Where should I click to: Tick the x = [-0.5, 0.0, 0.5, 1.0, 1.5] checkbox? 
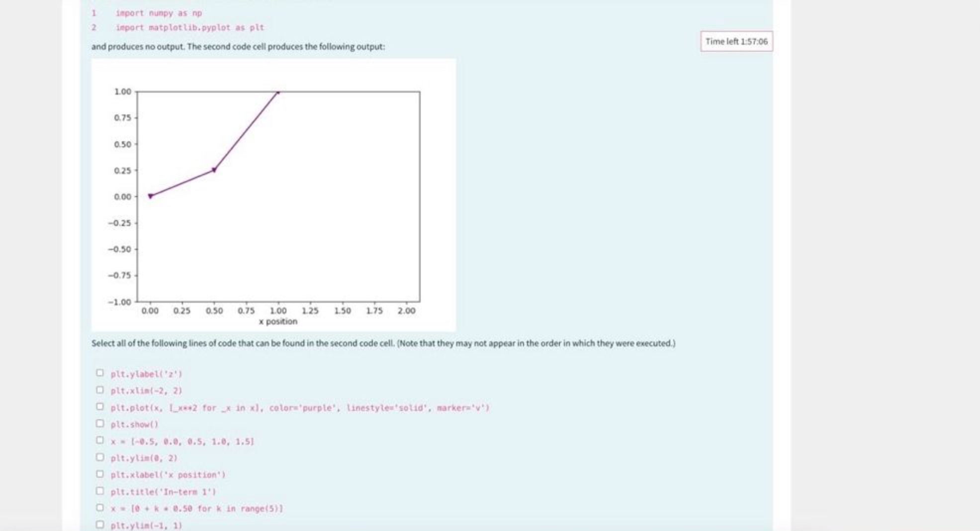(x=100, y=440)
